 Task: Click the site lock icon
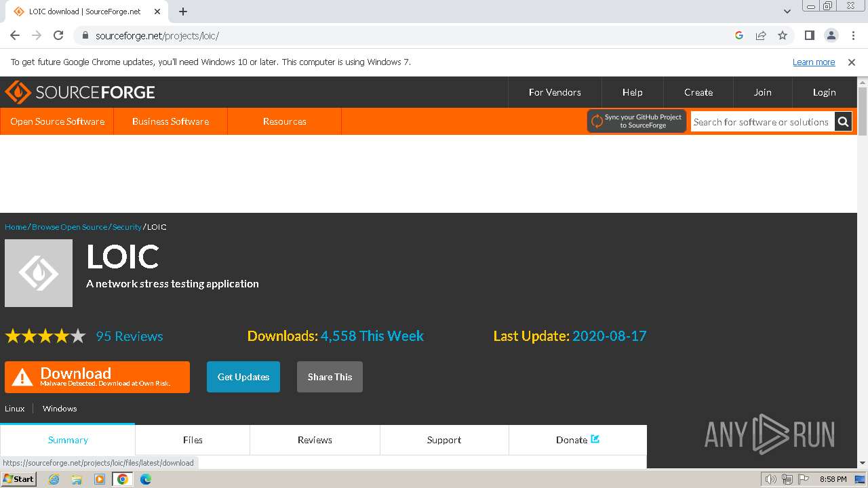(85, 35)
